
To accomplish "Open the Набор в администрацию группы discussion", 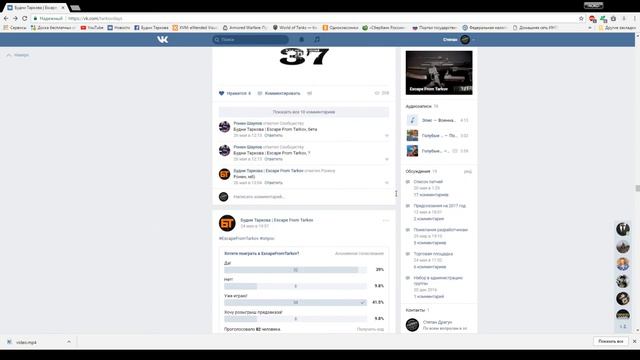I will [438, 280].
